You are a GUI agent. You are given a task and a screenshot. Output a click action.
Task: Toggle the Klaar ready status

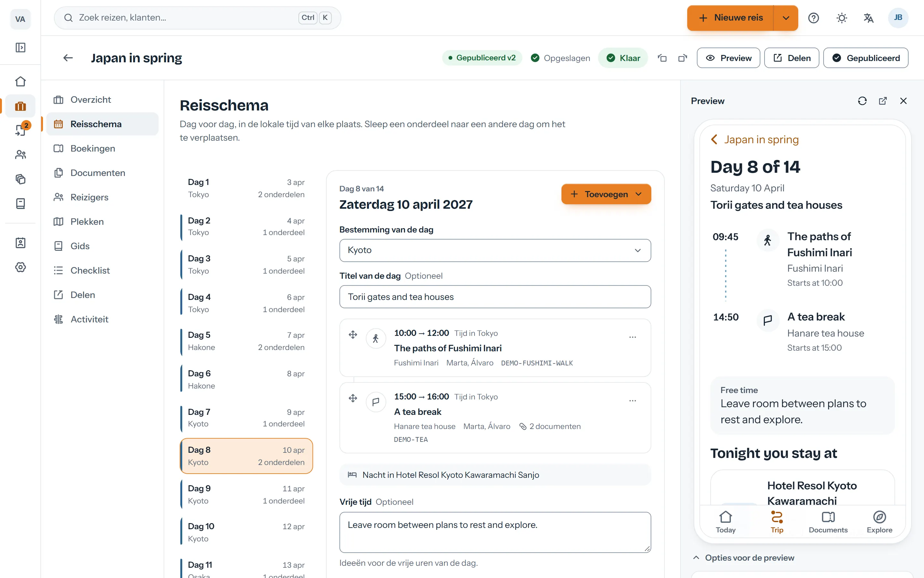pos(623,58)
